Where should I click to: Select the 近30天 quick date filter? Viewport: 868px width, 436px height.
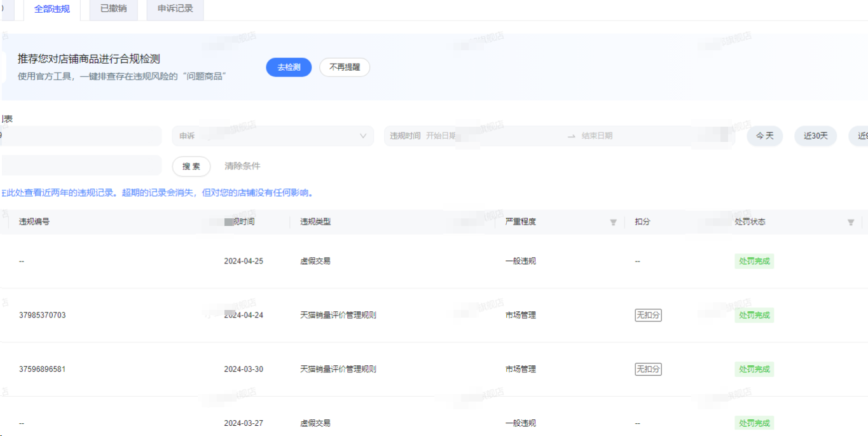(x=815, y=136)
